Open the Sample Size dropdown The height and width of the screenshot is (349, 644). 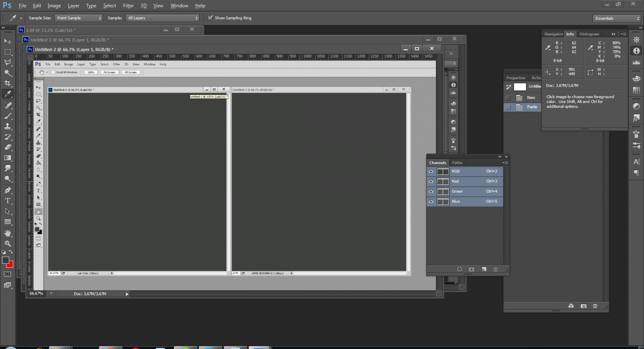coord(79,18)
